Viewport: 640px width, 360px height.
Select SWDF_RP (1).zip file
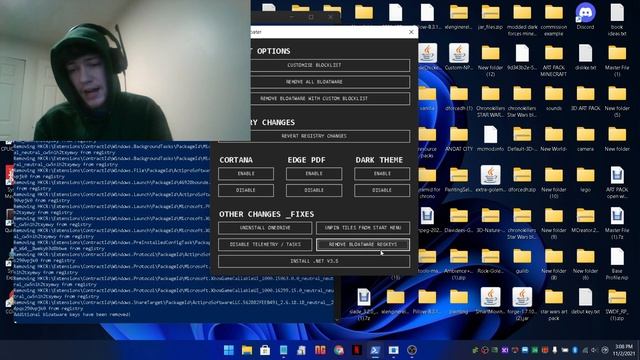click(x=617, y=304)
